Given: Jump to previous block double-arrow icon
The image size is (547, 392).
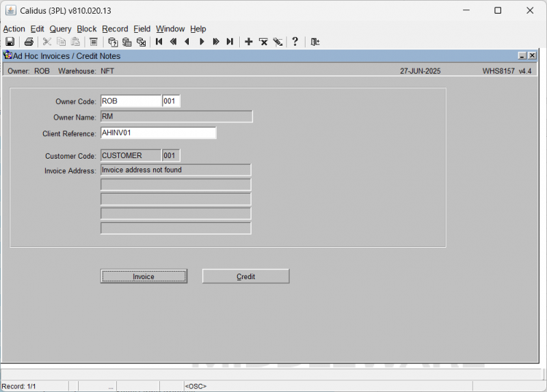Looking at the screenshot, I should click(174, 42).
